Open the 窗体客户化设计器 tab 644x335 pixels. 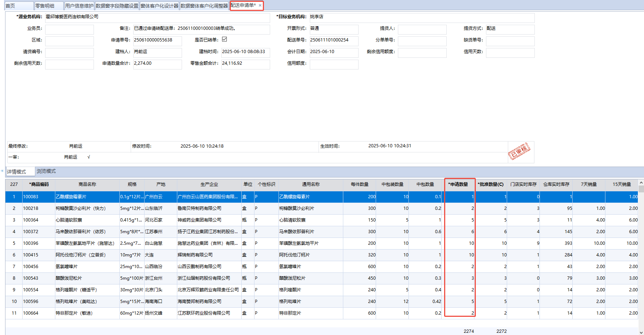pos(159,6)
